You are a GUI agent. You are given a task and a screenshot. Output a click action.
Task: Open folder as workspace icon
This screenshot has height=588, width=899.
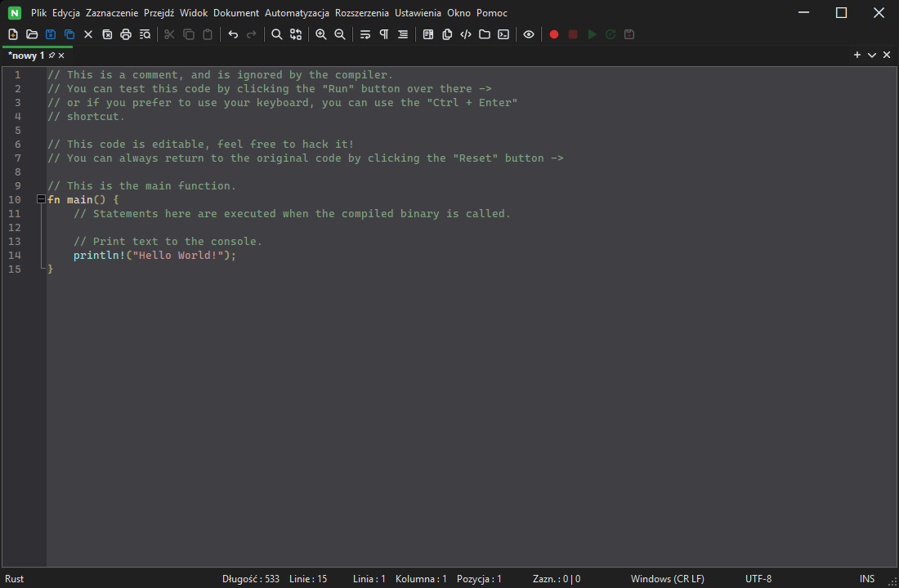(x=485, y=34)
